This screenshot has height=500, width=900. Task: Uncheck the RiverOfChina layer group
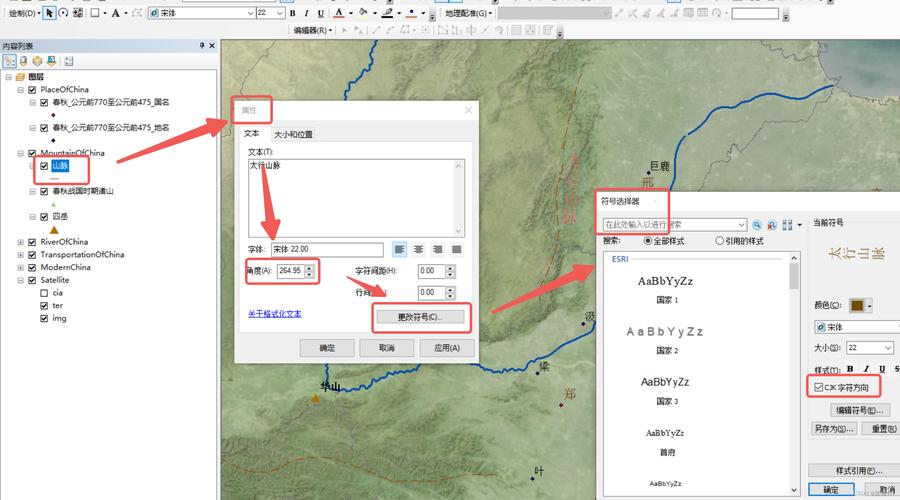pyautogui.click(x=32, y=242)
